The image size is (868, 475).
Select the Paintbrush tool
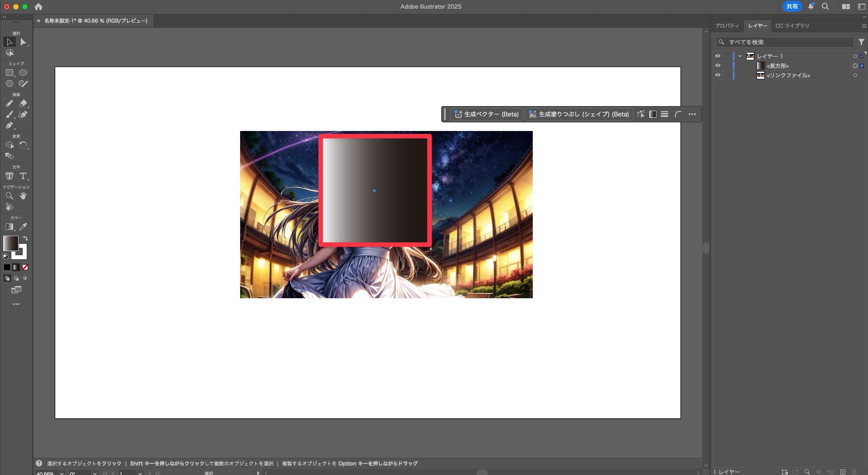(10, 114)
